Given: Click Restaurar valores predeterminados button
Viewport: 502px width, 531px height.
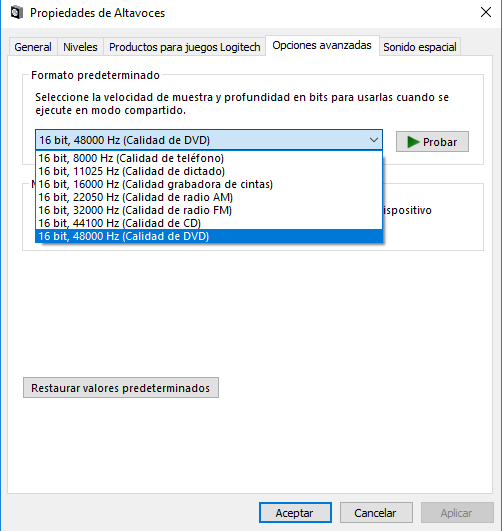Looking at the screenshot, I should click(121, 388).
